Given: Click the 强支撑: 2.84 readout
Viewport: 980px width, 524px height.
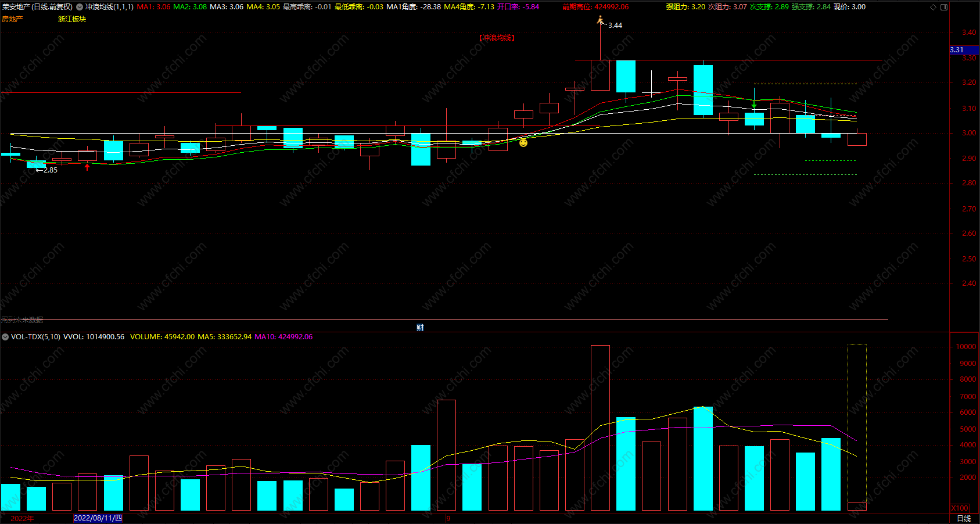Looking at the screenshot, I should pyautogui.click(x=811, y=7).
